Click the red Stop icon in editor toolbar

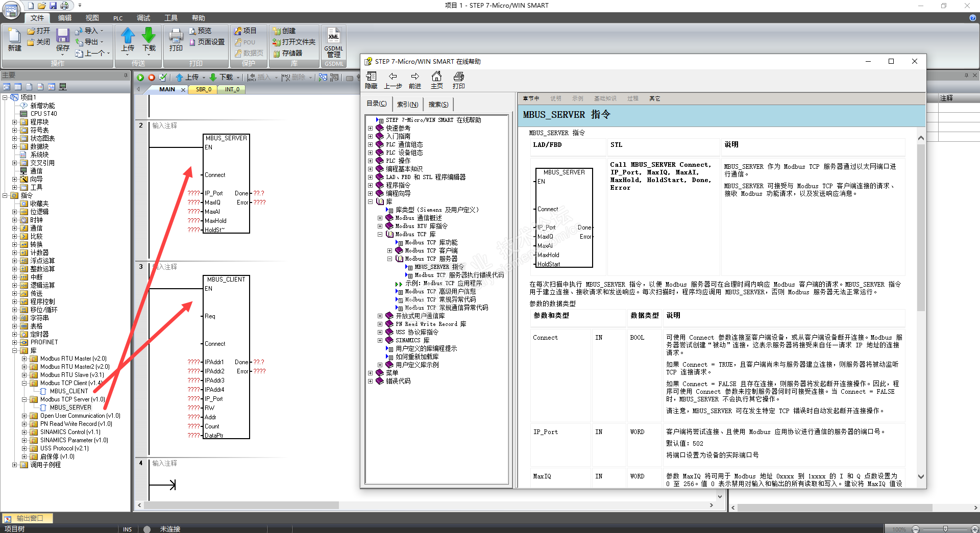click(x=152, y=78)
